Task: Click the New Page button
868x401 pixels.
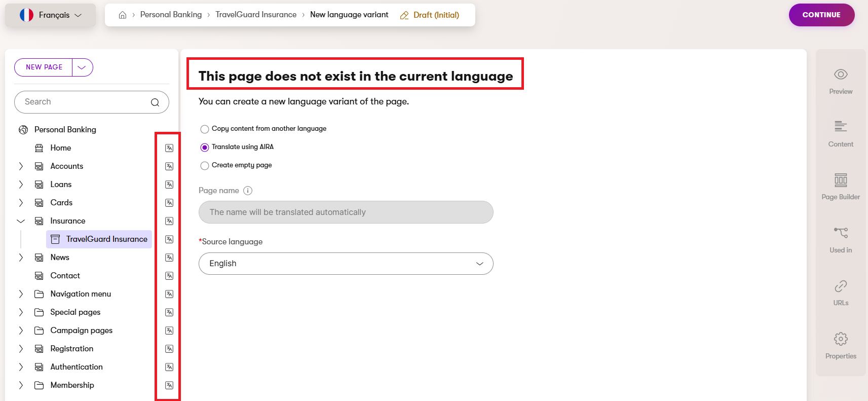Action: 44,67
